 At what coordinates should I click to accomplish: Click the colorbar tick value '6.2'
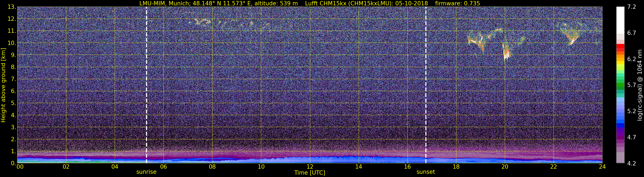point(632,59)
